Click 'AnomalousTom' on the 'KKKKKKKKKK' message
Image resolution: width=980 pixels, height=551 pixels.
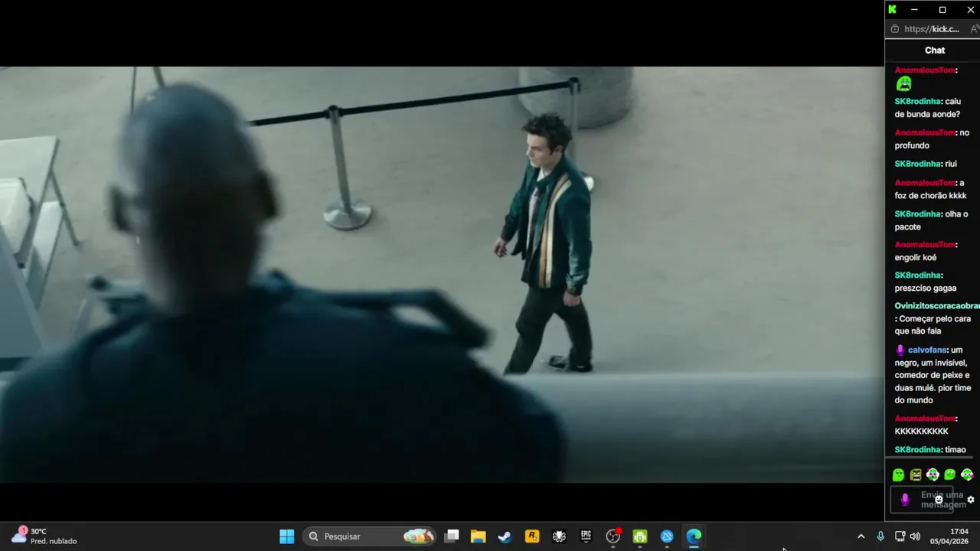(926, 419)
